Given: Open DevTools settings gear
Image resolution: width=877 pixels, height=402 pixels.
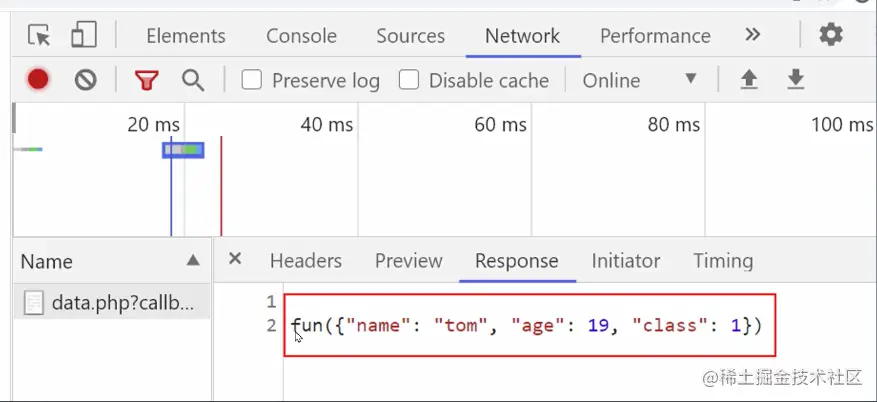Looking at the screenshot, I should tap(831, 35).
